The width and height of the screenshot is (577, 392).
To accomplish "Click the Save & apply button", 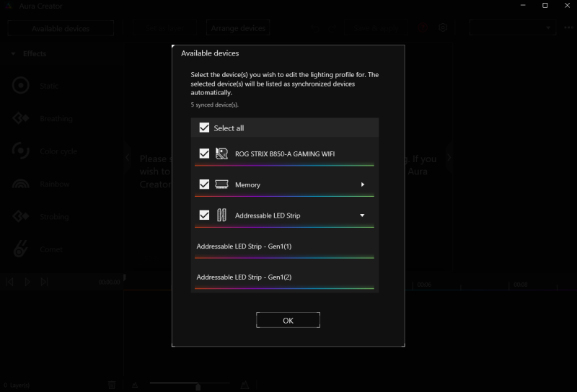I will (x=376, y=28).
